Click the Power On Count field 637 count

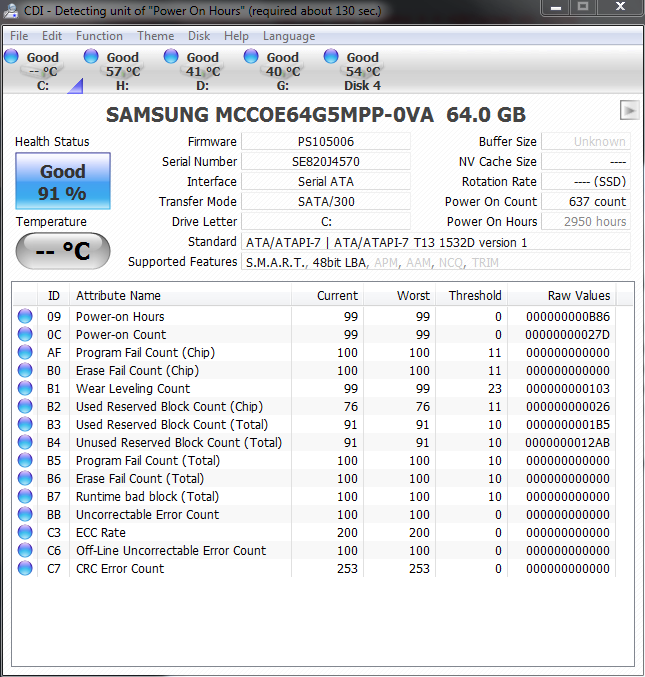(x=586, y=202)
